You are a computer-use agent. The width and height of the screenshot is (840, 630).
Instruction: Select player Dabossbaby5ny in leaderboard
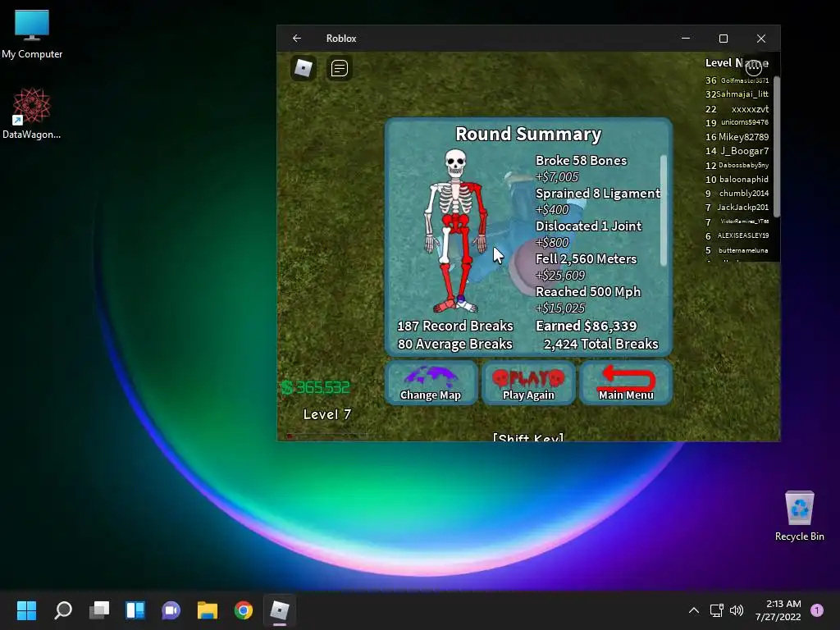point(737,166)
